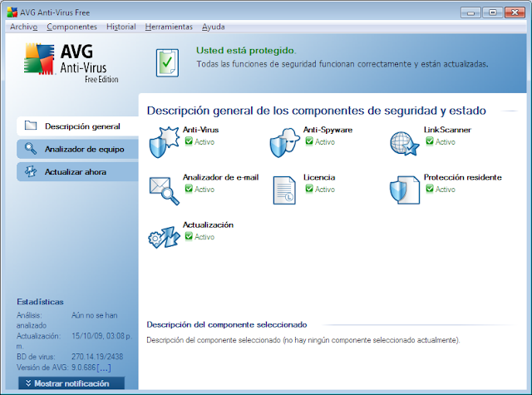Click green Activo check under Actualización

coord(189,236)
